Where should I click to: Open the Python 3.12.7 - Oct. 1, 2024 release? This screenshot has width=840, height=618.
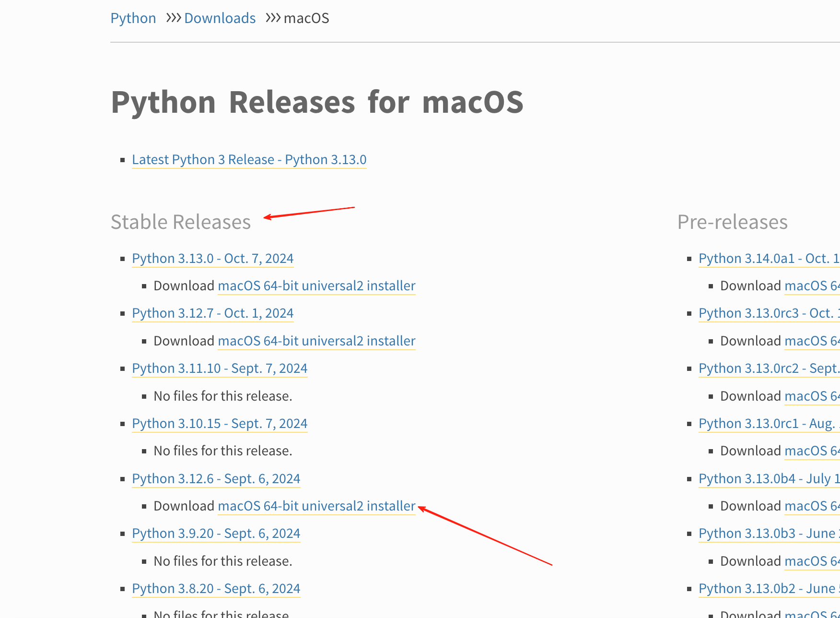tap(213, 313)
